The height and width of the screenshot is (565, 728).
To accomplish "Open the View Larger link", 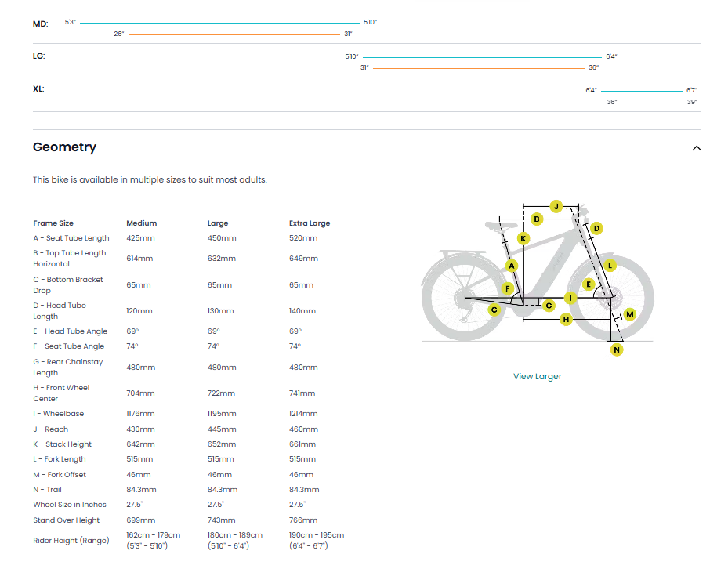I will (537, 376).
